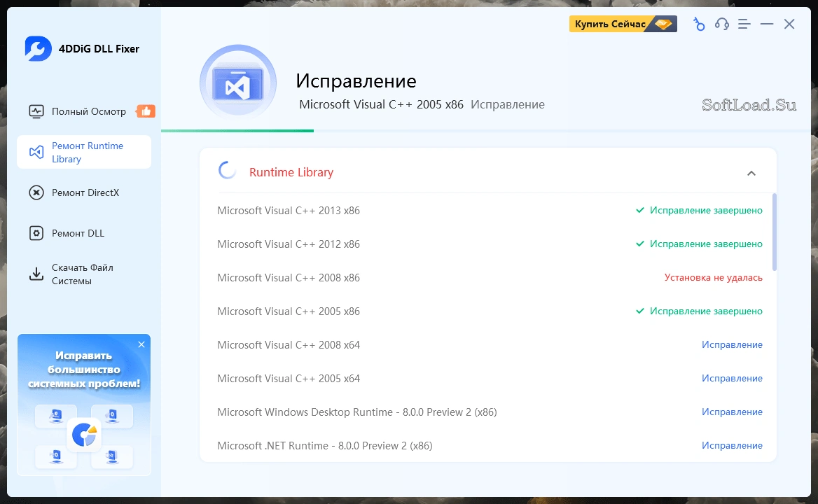Click Исправление link for Visual C++ 2005 x64
Screen dimensions: 818x504
click(x=732, y=379)
